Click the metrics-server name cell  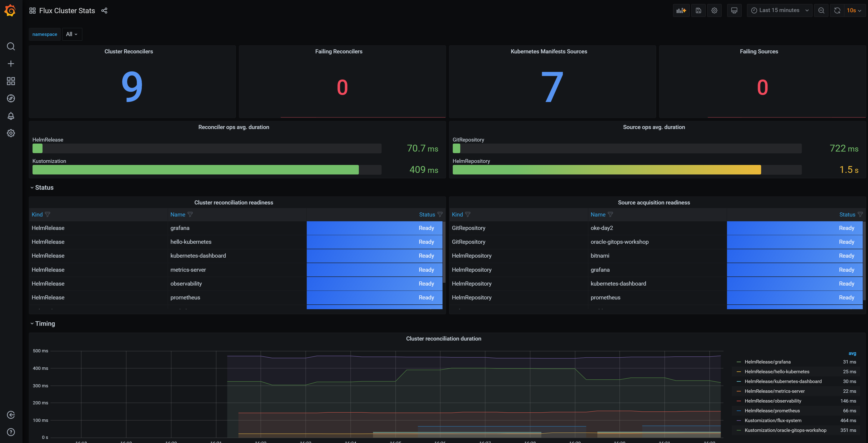pos(237,270)
